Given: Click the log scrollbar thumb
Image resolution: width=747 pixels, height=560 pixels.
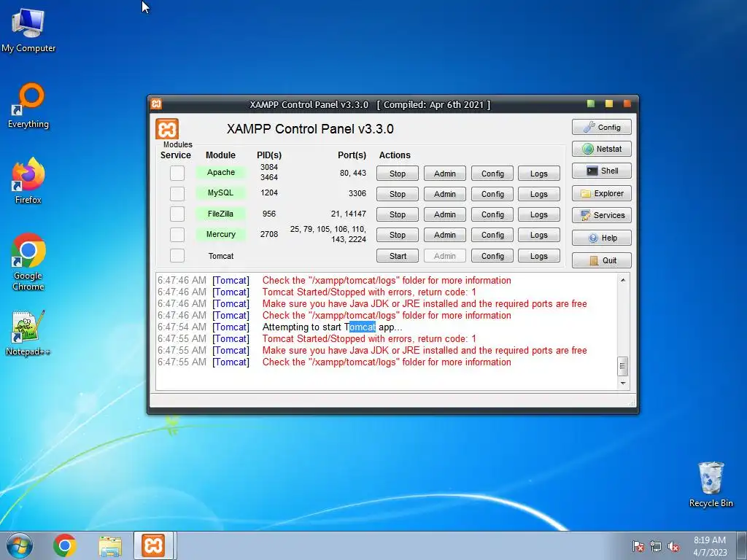Looking at the screenshot, I should (x=623, y=366).
